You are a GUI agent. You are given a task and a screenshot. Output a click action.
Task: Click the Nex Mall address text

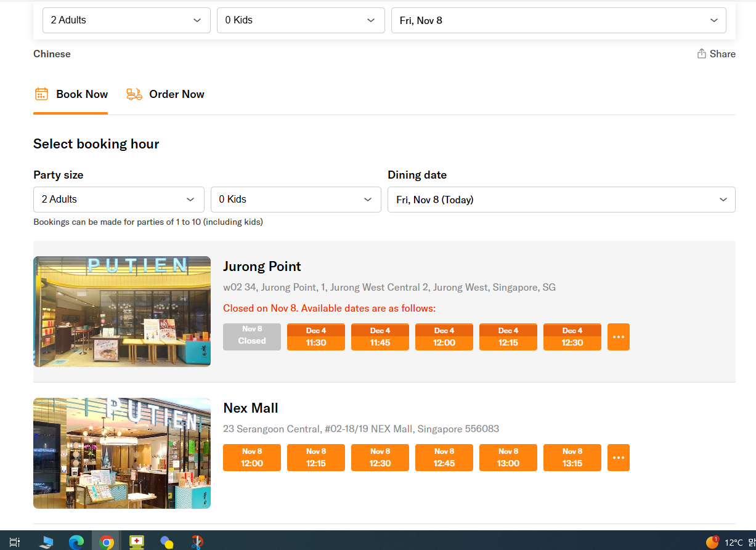coord(361,429)
